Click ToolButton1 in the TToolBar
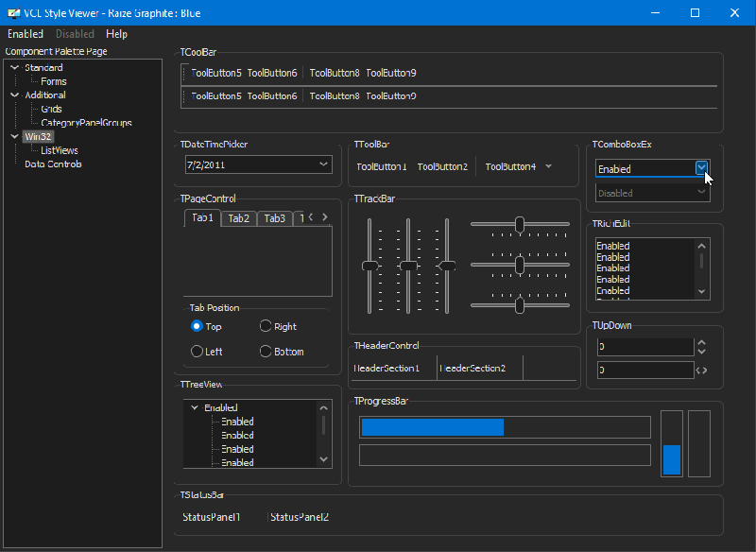This screenshot has width=756, height=552. (x=382, y=165)
